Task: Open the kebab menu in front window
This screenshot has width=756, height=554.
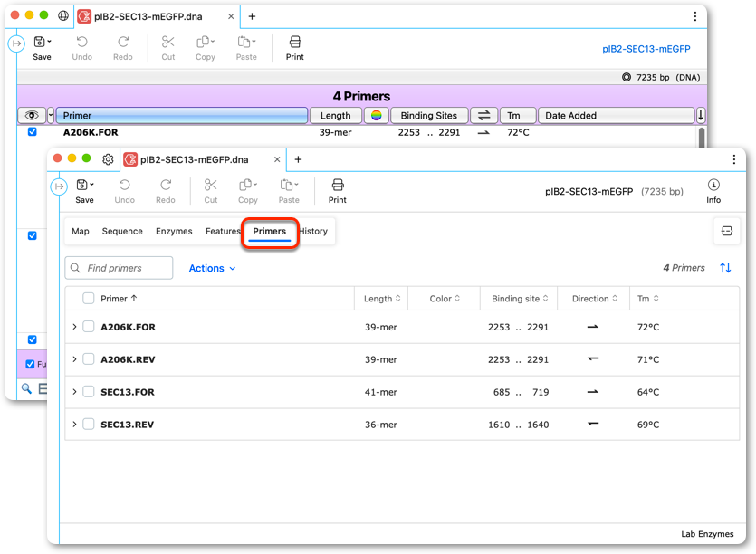Action: pos(734,159)
